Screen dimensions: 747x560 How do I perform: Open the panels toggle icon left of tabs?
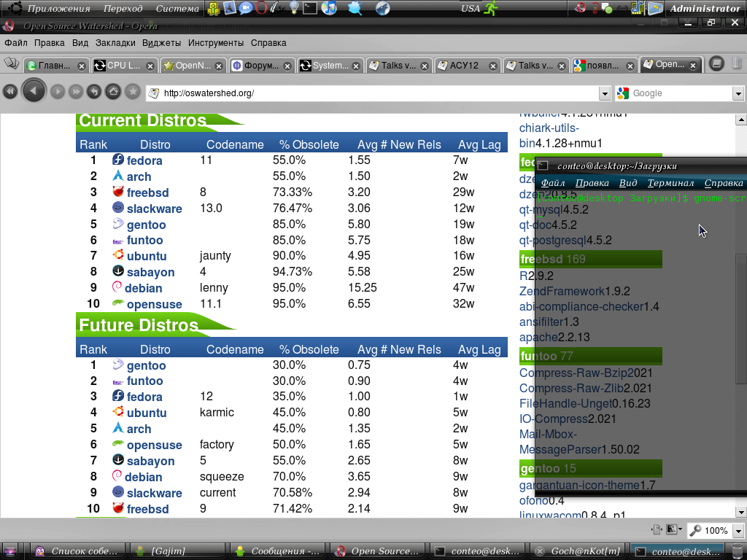11,63
